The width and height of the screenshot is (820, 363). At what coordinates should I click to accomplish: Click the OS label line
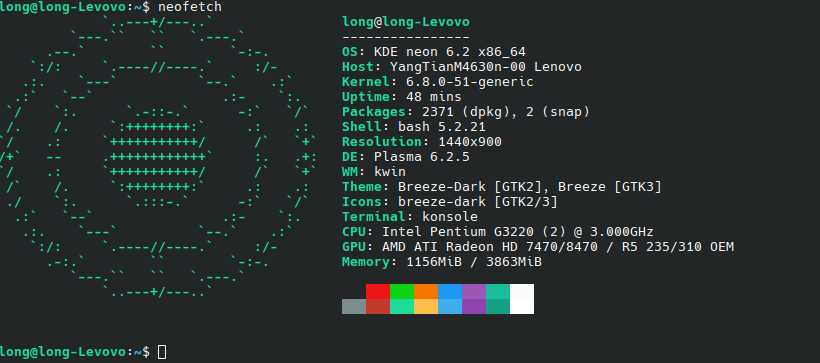tap(434, 52)
